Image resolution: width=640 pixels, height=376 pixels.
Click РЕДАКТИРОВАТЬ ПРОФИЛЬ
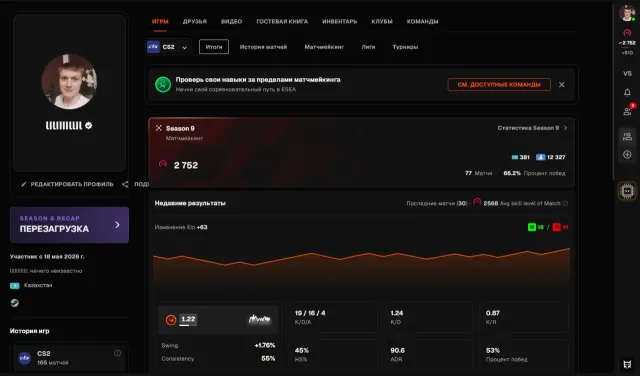tap(68, 184)
